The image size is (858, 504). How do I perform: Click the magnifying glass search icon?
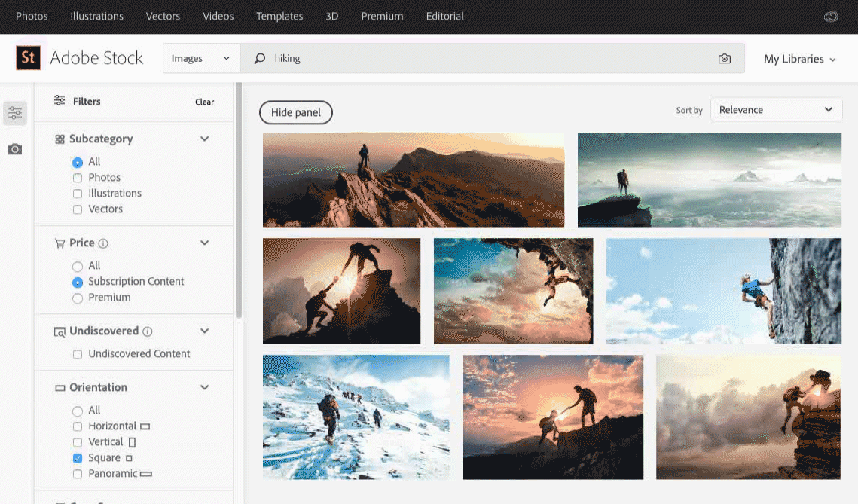pyautogui.click(x=260, y=59)
